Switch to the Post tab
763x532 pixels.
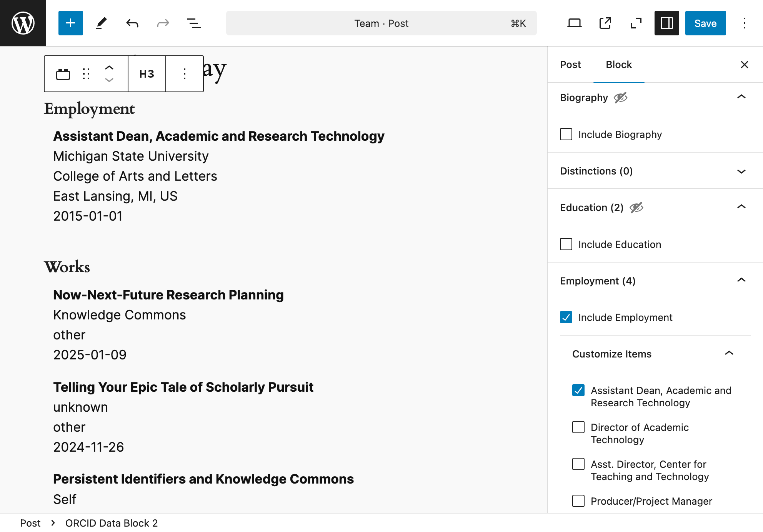coord(570,65)
